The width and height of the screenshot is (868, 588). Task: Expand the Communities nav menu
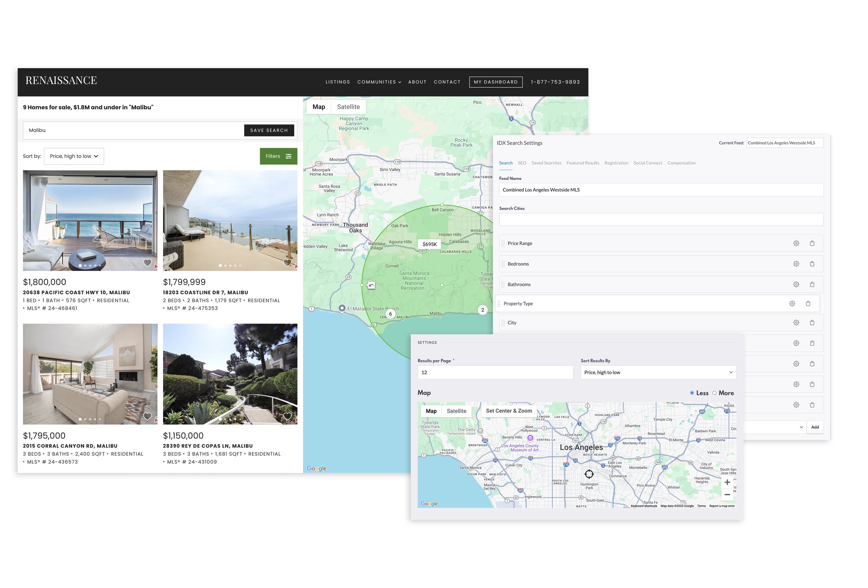379,82
